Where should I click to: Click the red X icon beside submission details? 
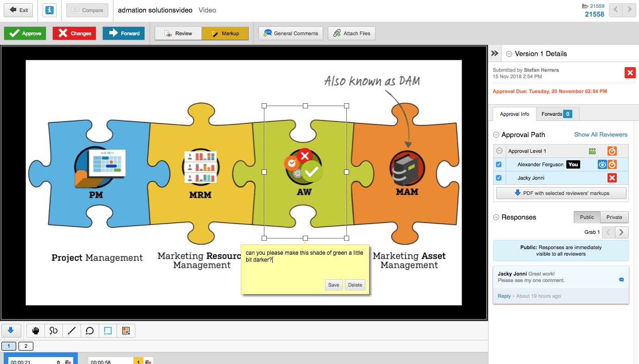click(630, 73)
